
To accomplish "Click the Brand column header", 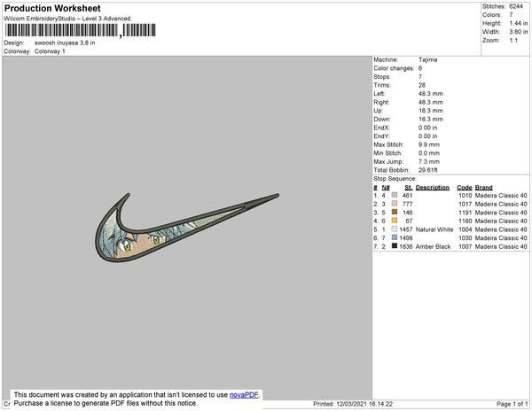I will (x=483, y=188).
